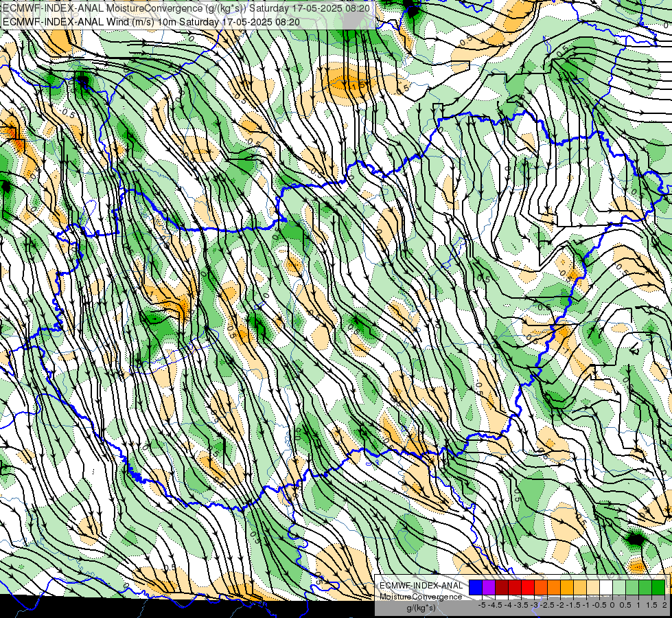Select the pale peach swatch between -1 and -0.5
The image size is (672, 618).
click(592, 588)
